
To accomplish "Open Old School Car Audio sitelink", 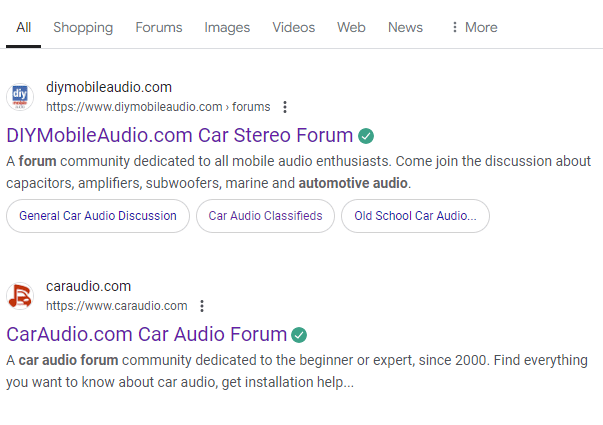I will [415, 216].
